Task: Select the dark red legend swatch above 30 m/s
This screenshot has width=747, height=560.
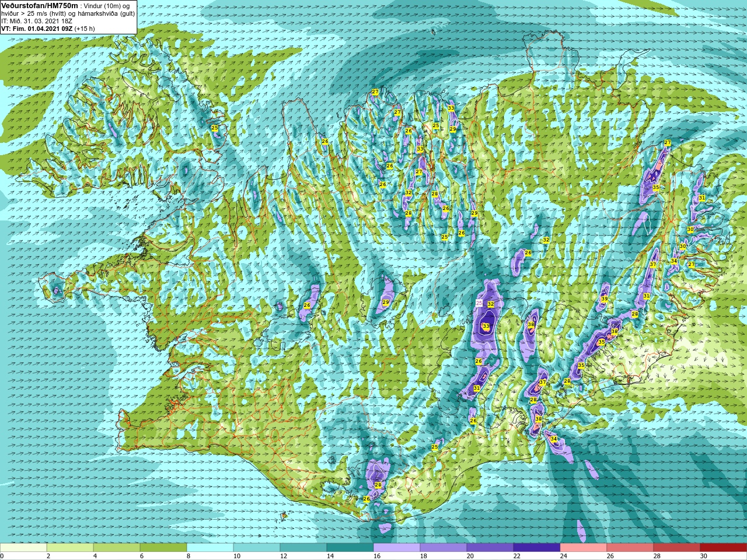Action: coord(724,548)
